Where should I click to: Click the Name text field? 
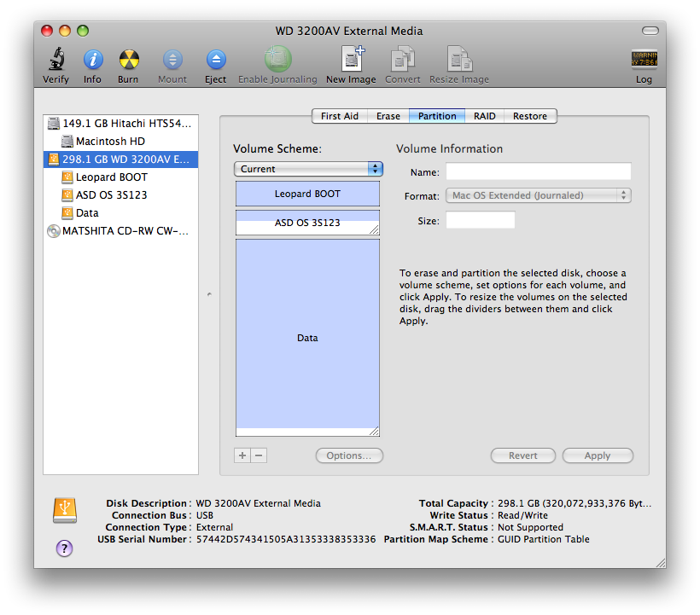coord(539,171)
